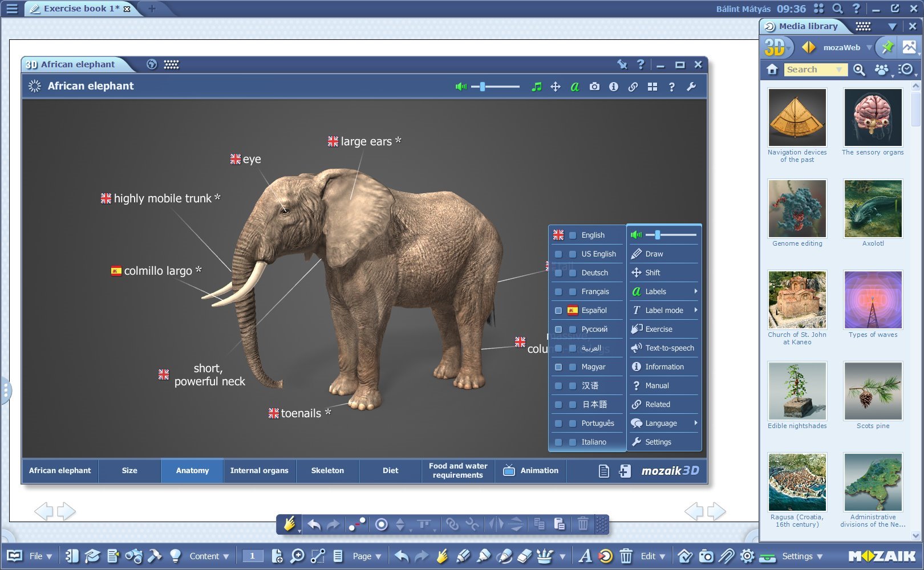Adjust the volume slider in 3D toolbar

[x=483, y=87]
